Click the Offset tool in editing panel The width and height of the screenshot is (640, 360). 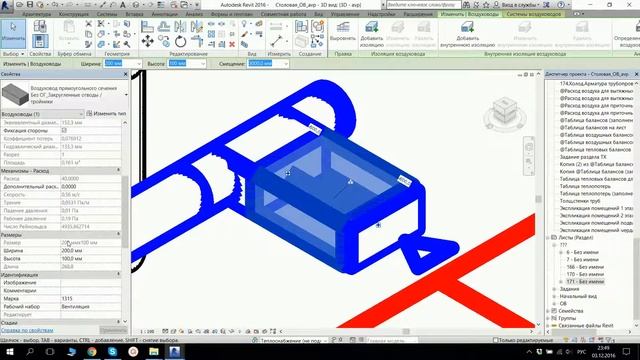164,27
